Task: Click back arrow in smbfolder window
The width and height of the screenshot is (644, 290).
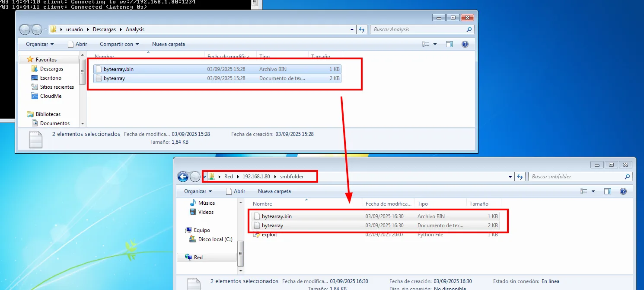Action: click(183, 177)
